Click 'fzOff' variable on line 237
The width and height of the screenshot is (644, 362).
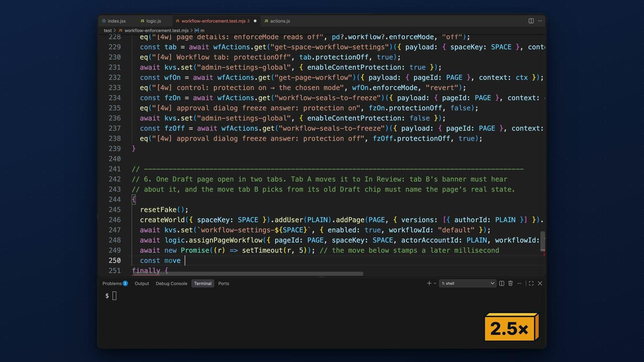click(x=174, y=128)
